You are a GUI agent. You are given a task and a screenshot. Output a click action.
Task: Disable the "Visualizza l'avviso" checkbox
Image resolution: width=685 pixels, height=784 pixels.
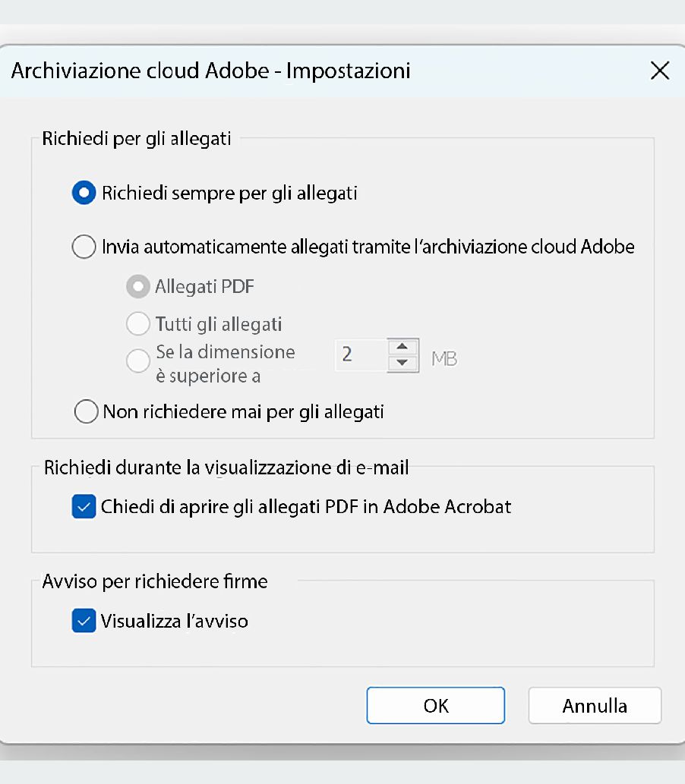(84, 621)
